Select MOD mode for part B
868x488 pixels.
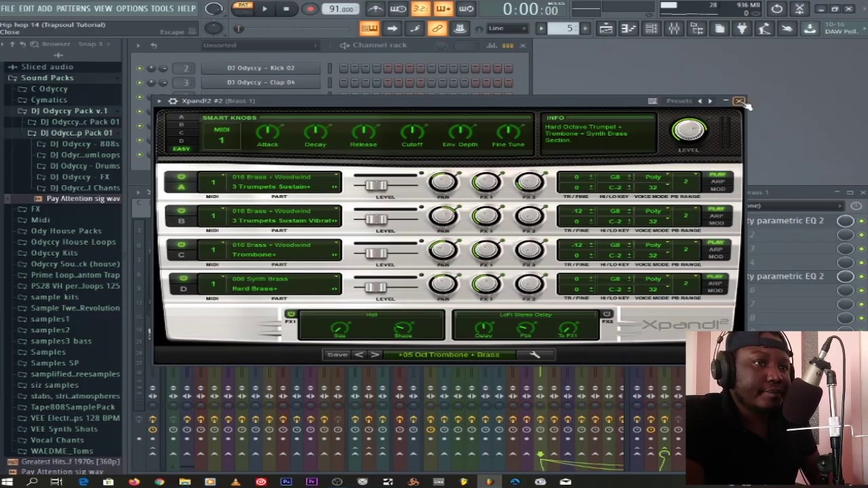click(716, 222)
